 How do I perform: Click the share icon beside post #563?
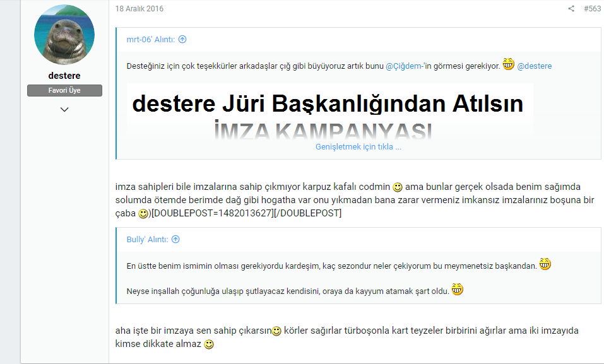571,9
